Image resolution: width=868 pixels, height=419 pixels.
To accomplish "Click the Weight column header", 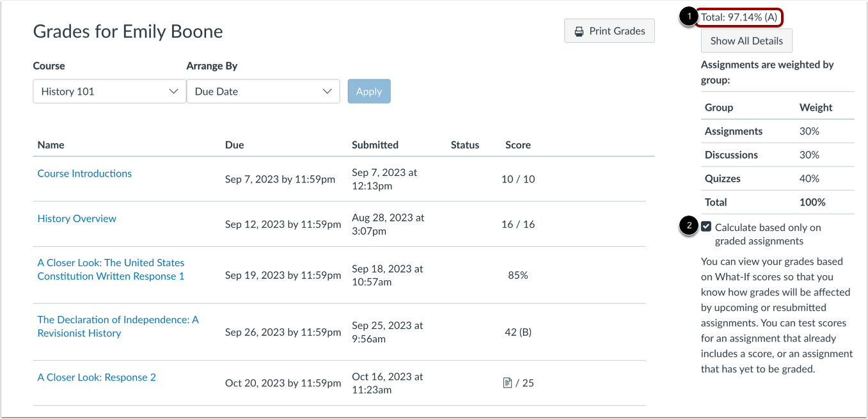I will click(816, 107).
